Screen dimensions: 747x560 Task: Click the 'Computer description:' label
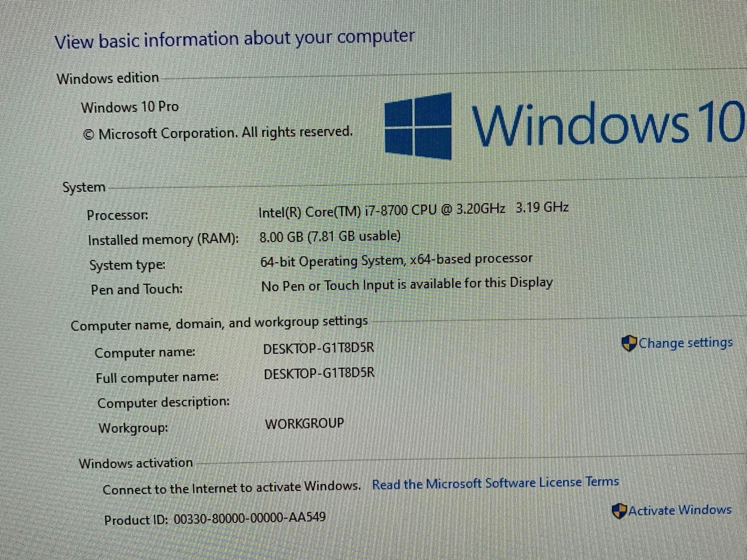(x=164, y=402)
